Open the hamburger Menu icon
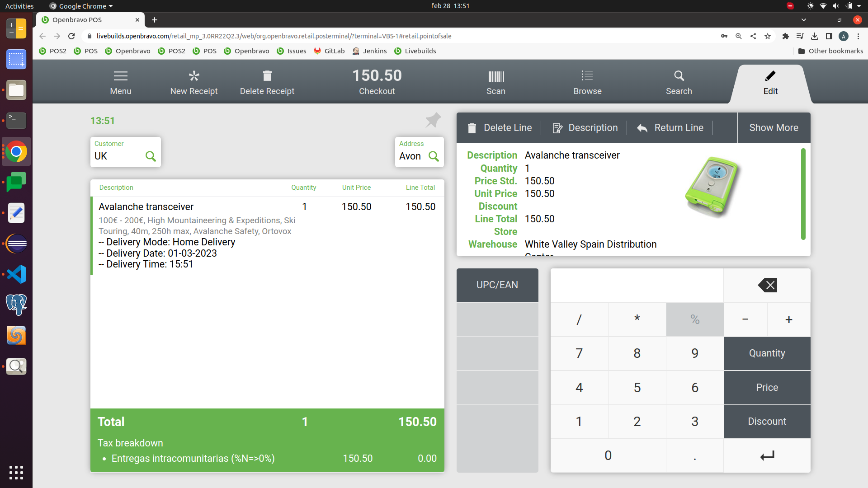This screenshot has width=868, height=488. click(x=121, y=76)
